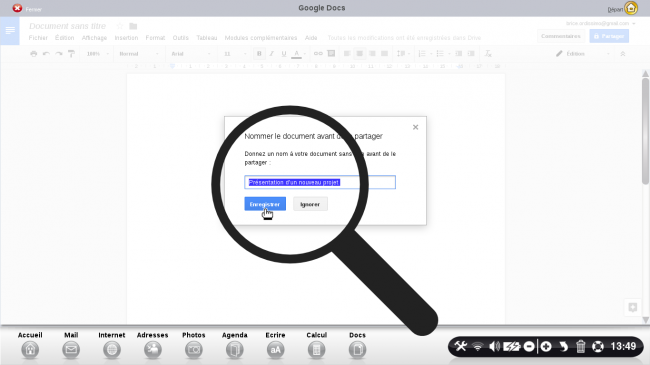Open the Format menu

tap(155, 38)
